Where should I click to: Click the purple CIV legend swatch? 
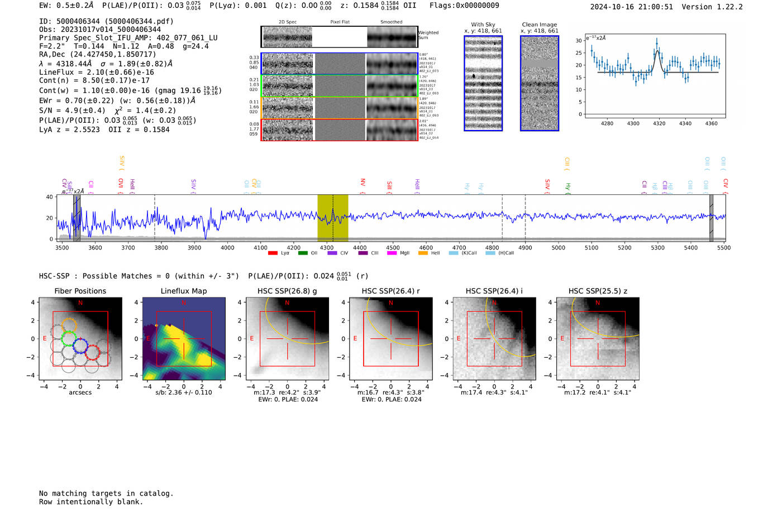tap(332, 253)
